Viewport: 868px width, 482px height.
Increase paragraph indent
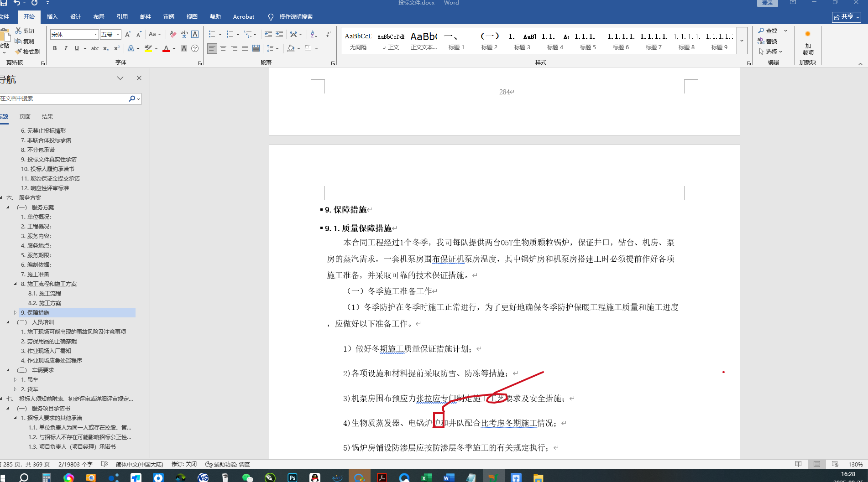click(x=279, y=34)
